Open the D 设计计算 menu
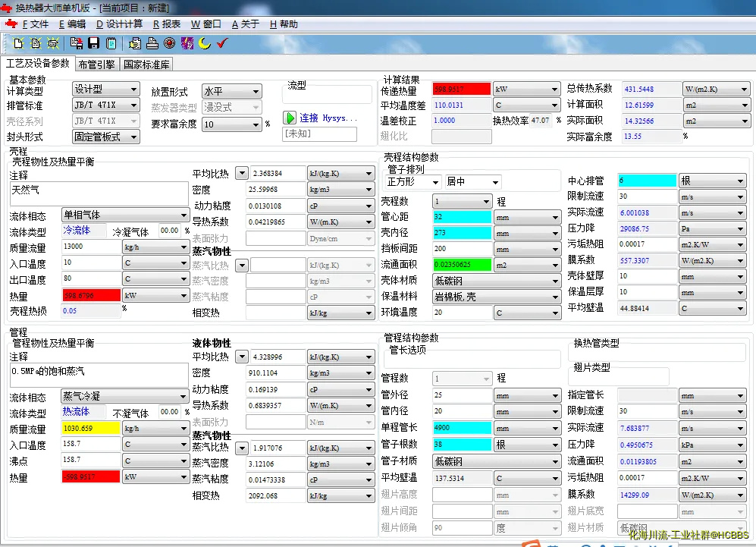 (119, 24)
